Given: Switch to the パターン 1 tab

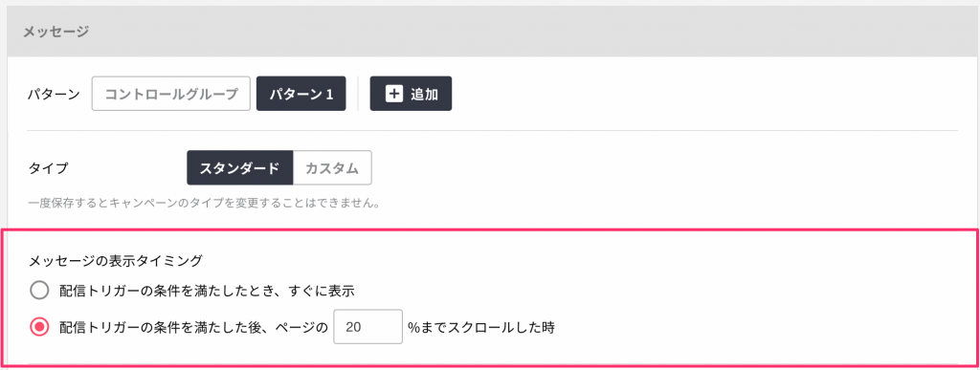Looking at the screenshot, I should pos(301,94).
